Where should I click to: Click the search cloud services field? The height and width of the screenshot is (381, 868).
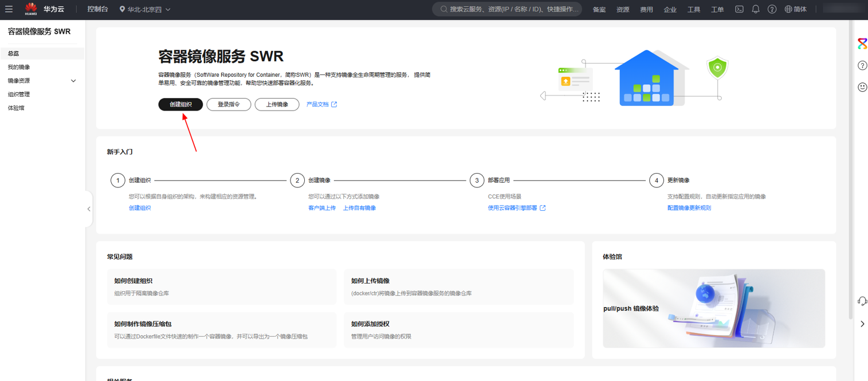coord(507,9)
